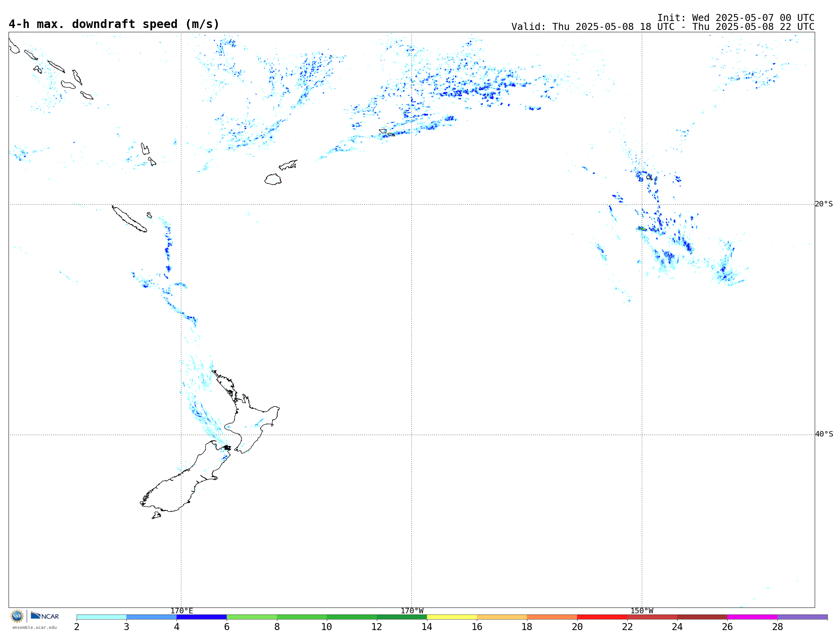Click the red 20-22 color swatch
Image resolution: width=840 pixels, height=632 pixels.
(x=602, y=617)
